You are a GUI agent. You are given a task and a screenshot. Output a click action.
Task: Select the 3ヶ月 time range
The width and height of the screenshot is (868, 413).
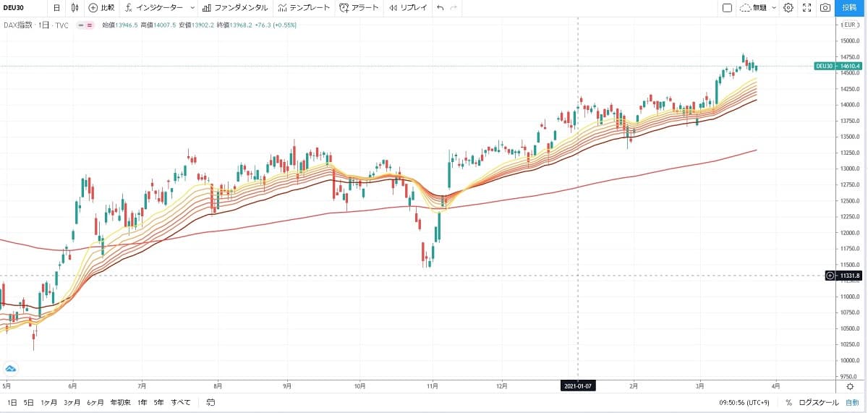[72, 402]
